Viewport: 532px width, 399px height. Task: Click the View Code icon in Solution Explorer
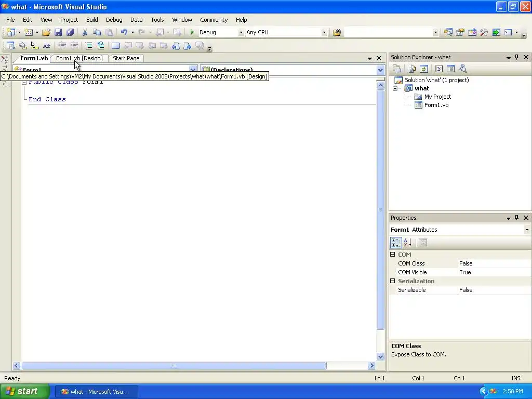(438, 69)
